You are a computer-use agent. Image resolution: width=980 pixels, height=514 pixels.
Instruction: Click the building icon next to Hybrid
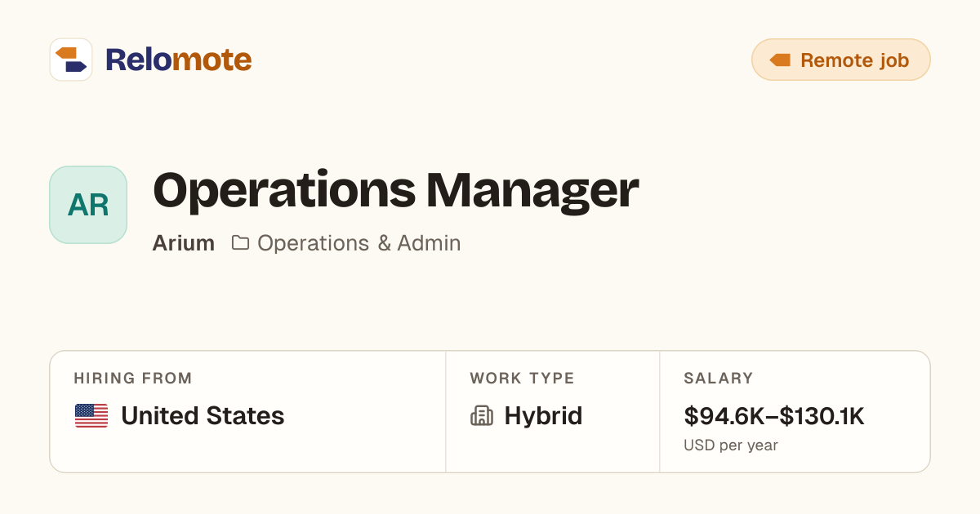(x=482, y=416)
